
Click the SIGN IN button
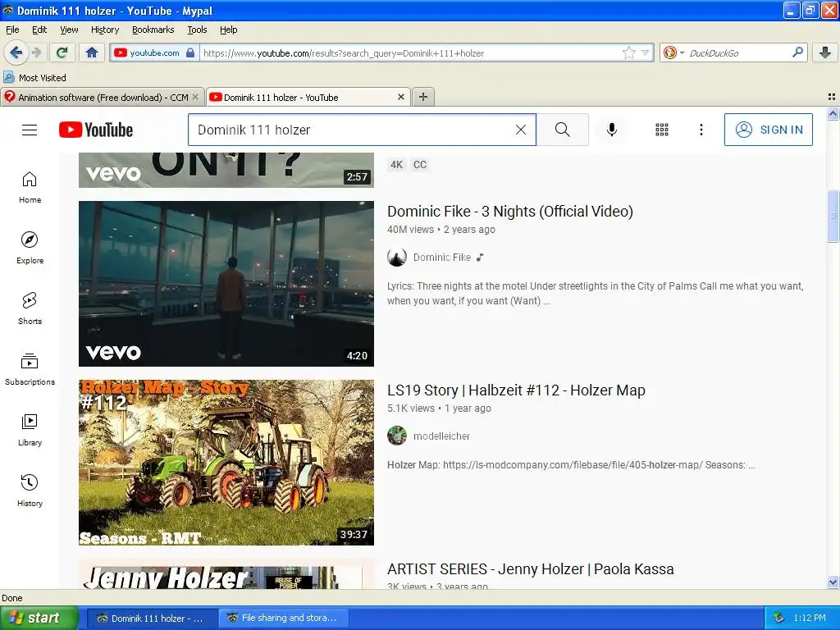(768, 130)
